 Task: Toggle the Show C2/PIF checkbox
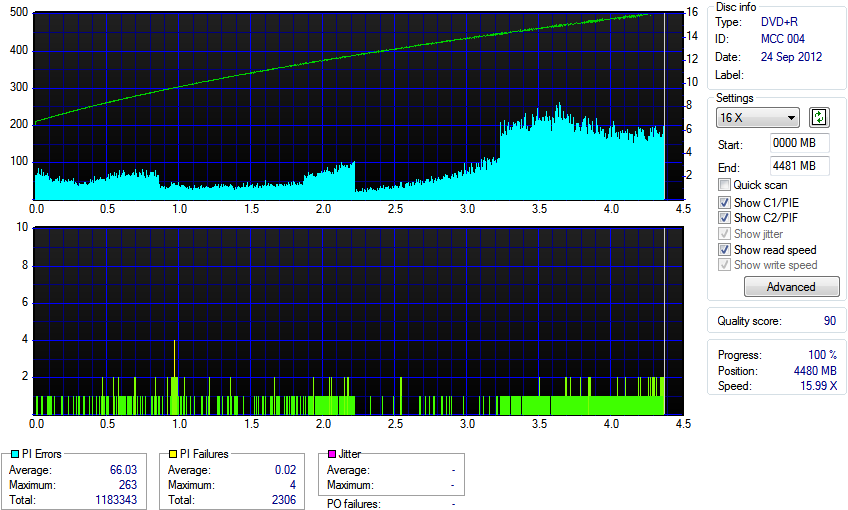pos(724,218)
